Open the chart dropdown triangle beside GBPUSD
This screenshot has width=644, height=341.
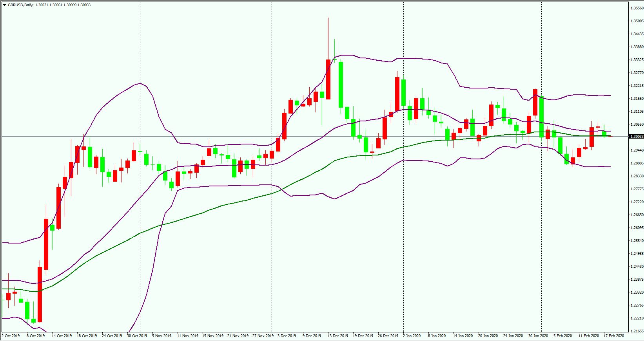click(x=4, y=5)
